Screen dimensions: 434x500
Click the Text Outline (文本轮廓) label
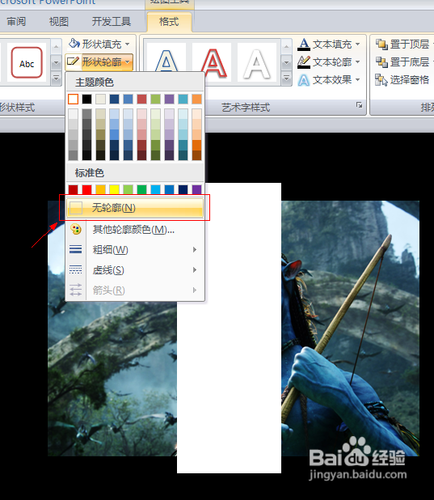coord(332,62)
